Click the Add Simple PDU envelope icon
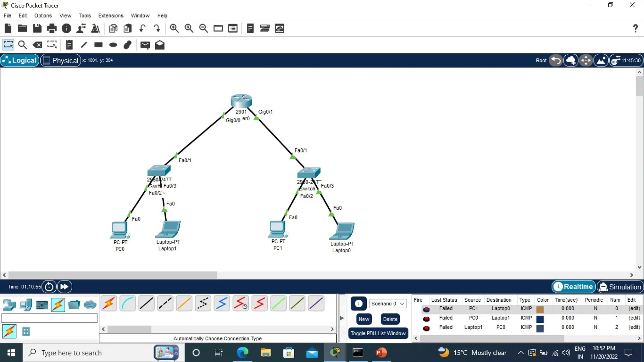 pyautogui.click(x=145, y=45)
